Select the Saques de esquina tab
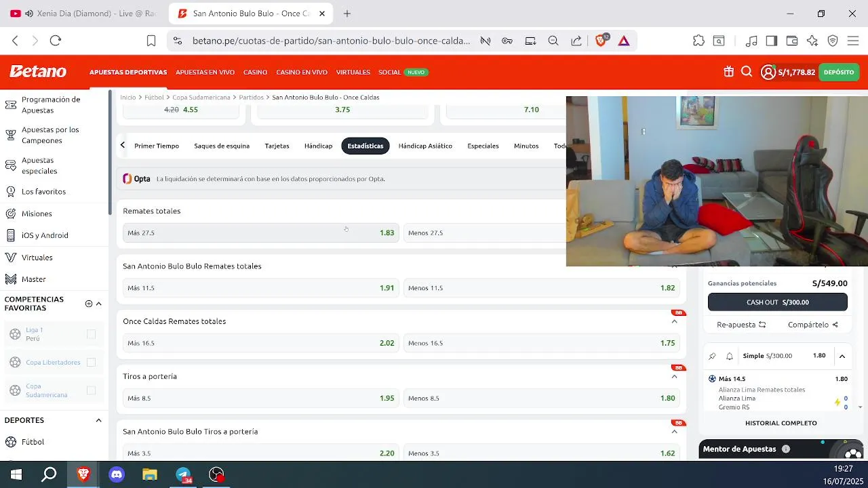The image size is (868, 488). point(222,146)
